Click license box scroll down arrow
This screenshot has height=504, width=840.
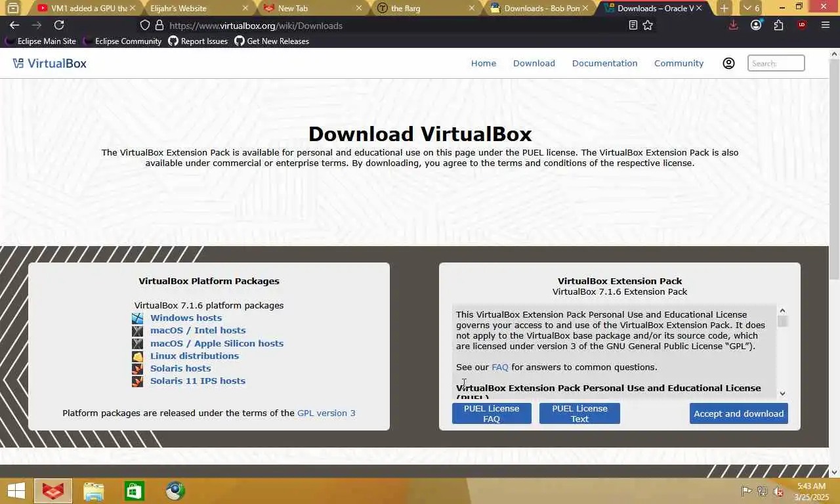(782, 394)
